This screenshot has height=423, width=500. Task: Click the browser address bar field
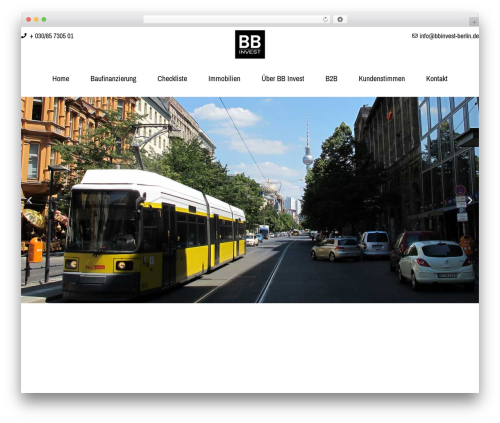click(237, 19)
